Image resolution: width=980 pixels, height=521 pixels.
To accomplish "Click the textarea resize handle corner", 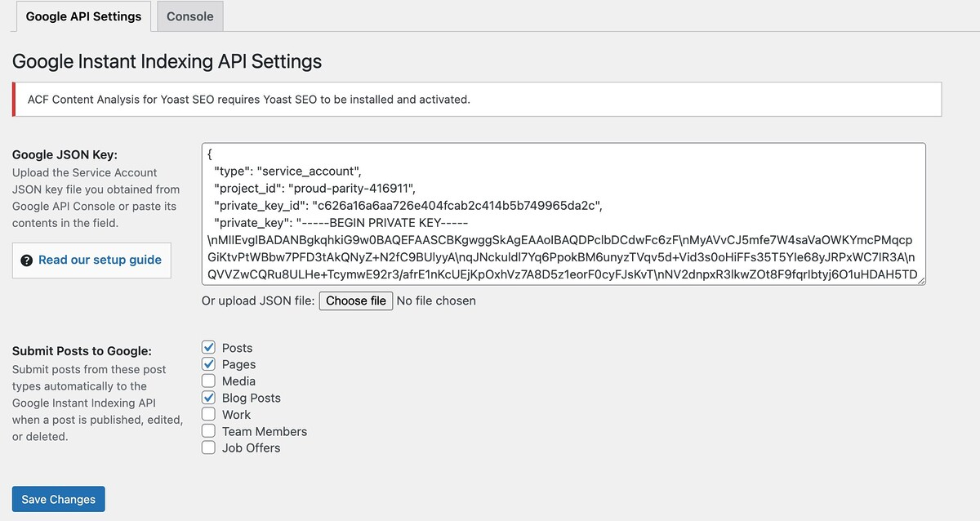I will point(920,280).
